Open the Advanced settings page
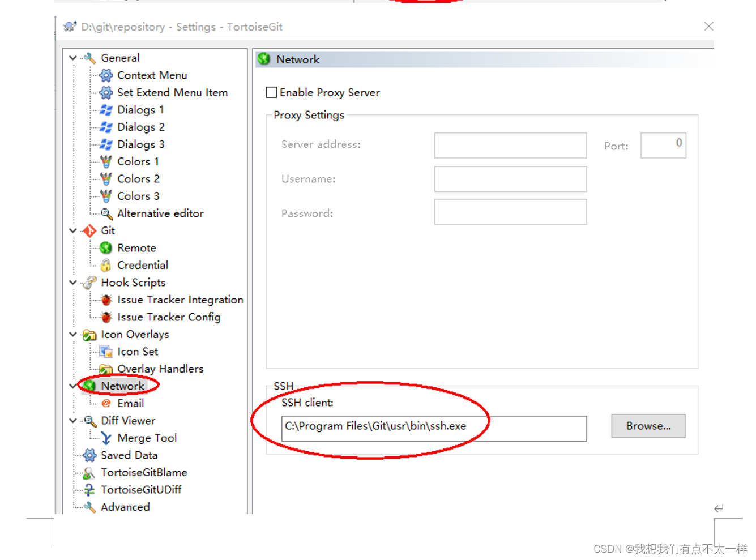Viewport: 756px width, 560px height. click(125, 507)
